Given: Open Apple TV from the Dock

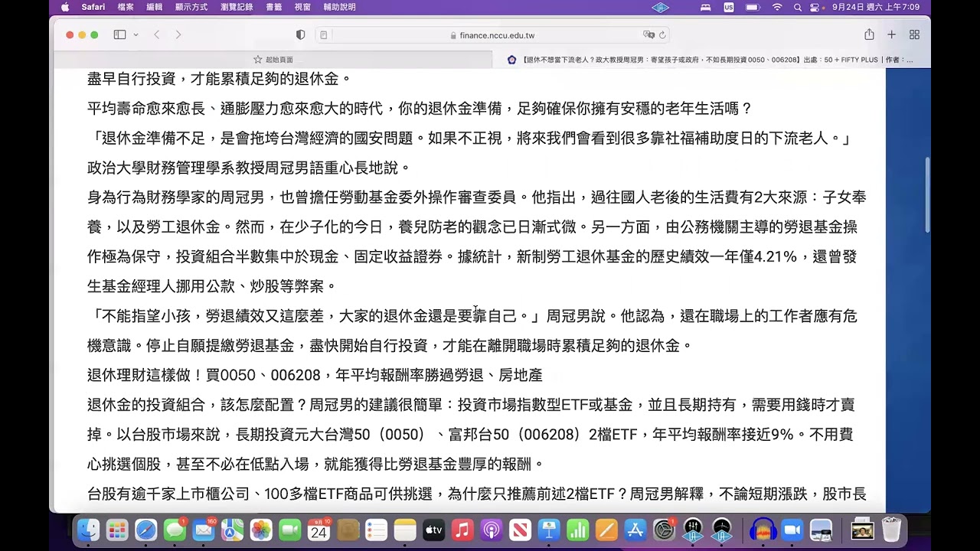Looking at the screenshot, I should click(433, 530).
